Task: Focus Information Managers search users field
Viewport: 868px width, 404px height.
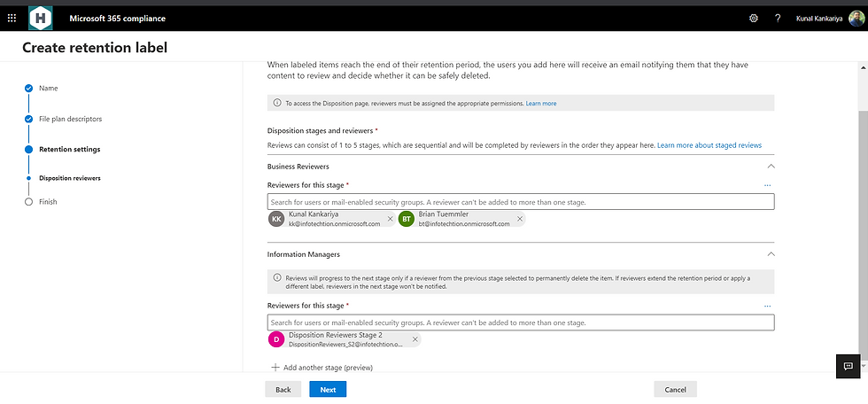Action: point(521,322)
